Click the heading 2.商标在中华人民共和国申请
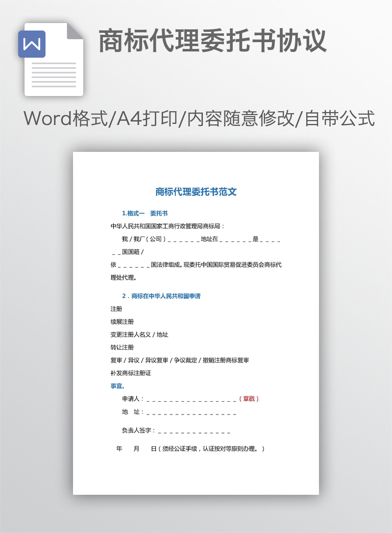This screenshot has height=533, width=392. 161,296
